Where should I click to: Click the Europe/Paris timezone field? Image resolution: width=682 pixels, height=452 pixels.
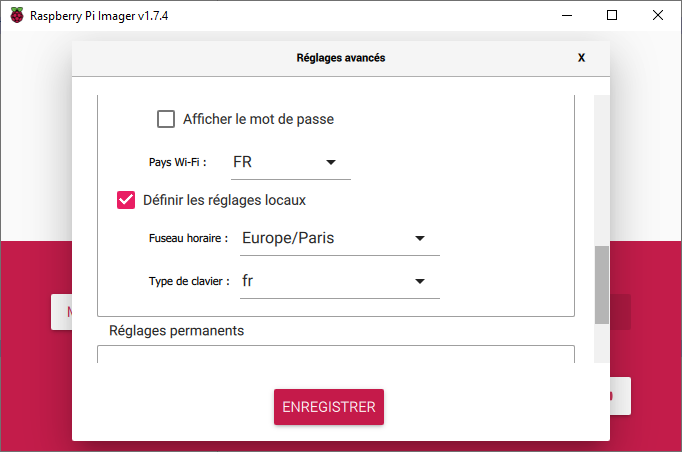pyautogui.click(x=318, y=238)
